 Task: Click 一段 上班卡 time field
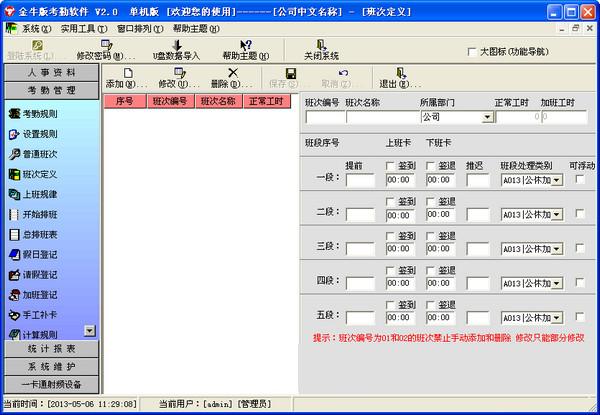[400, 180]
